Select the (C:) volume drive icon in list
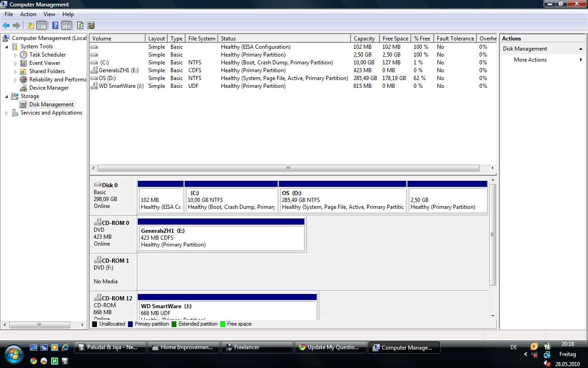Image resolution: width=588 pixels, height=368 pixels. (94, 63)
